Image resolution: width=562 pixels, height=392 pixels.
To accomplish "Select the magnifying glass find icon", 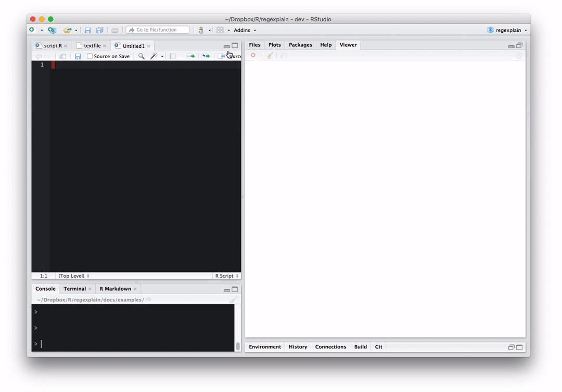I will coord(141,56).
